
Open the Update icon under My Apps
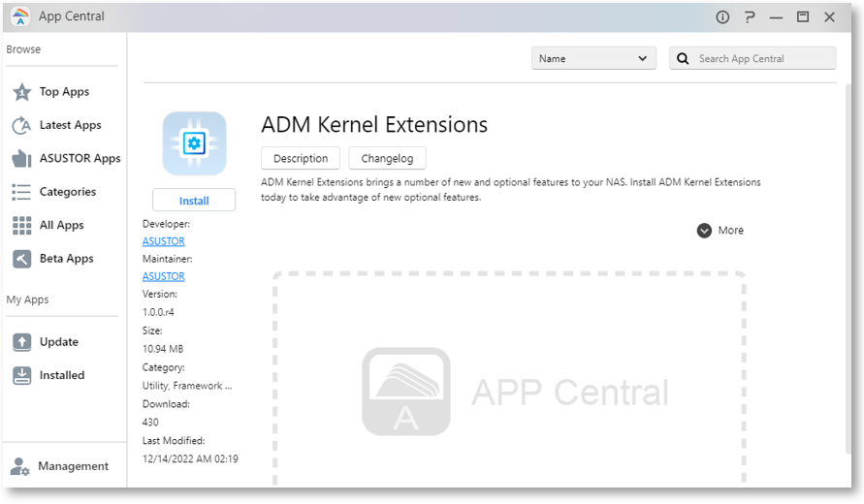click(22, 342)
